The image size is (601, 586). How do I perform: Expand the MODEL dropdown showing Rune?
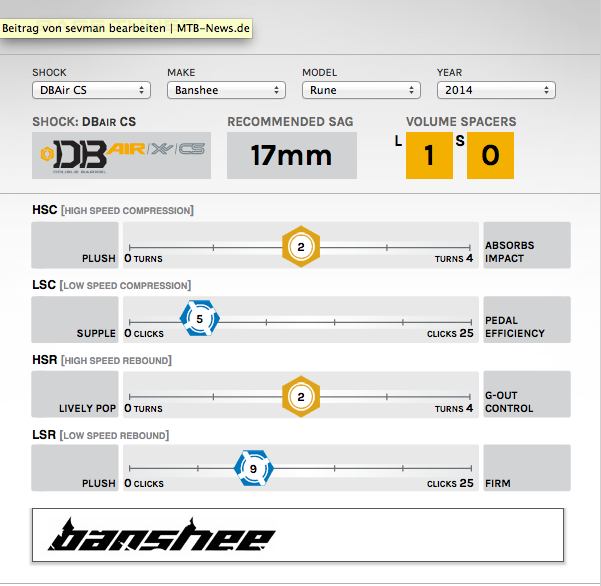point(360,90)
